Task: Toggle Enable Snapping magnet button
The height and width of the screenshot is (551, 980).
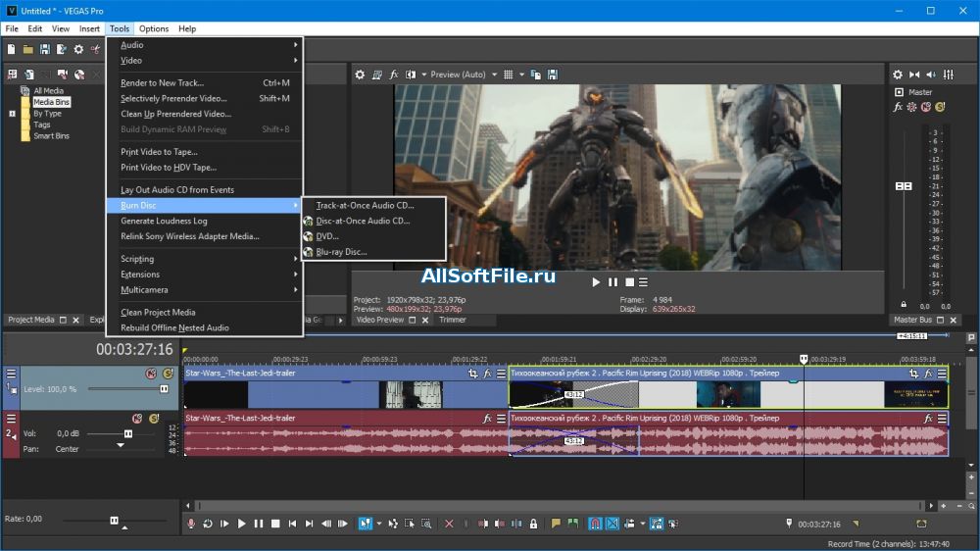Action: click(x=595, y=524)
